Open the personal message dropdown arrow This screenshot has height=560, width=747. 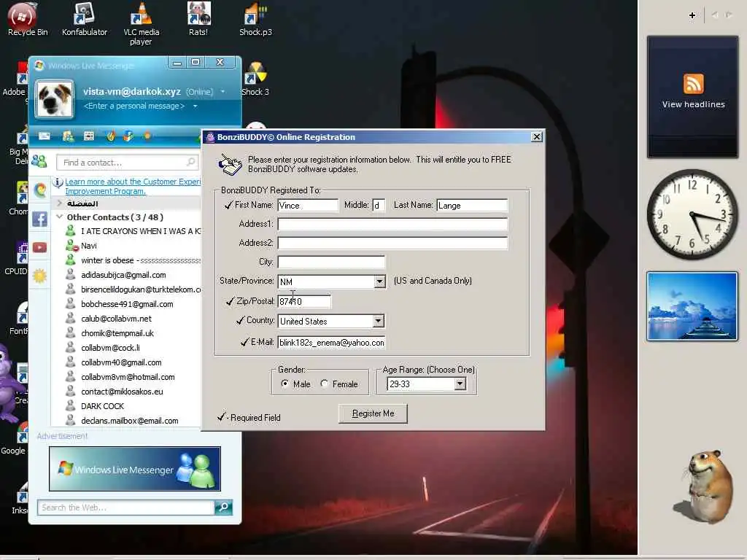click(x=195, y=106)
